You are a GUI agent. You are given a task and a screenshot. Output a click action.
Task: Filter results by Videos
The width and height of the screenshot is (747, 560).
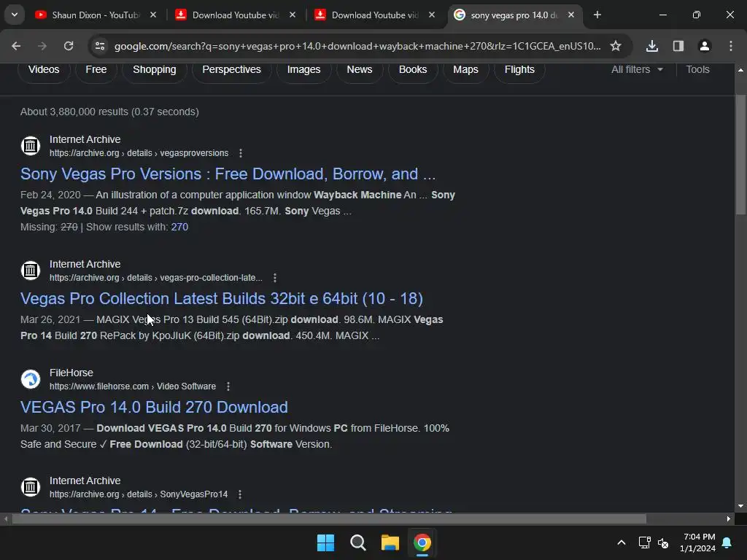tap(44, 69)
